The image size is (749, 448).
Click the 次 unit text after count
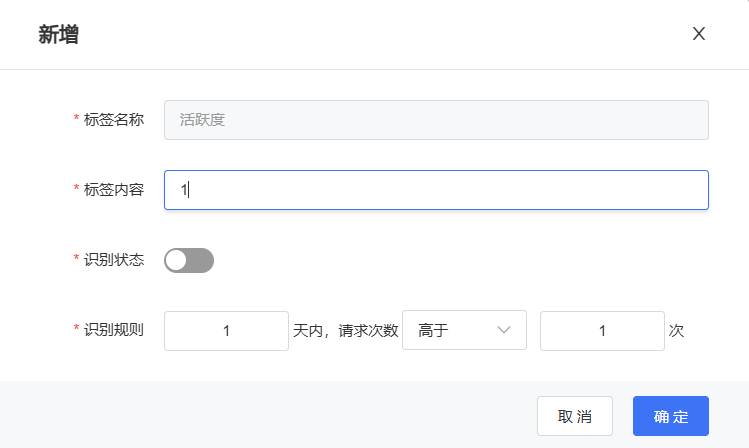676,331
